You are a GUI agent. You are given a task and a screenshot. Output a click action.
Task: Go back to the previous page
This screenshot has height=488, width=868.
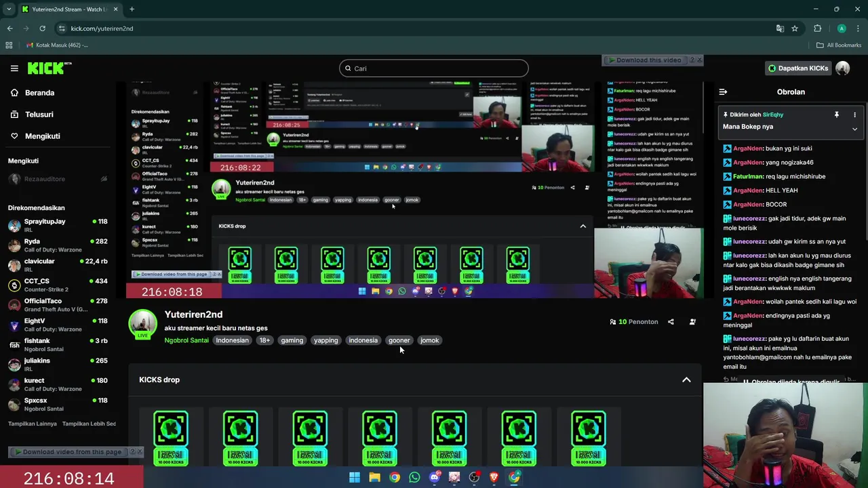(x=9, y=28)
